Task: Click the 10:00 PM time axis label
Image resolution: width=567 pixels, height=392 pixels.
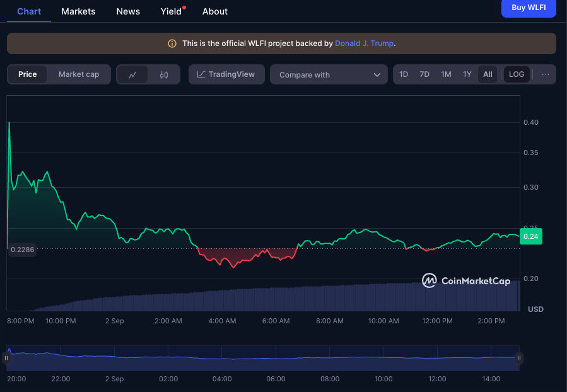Action: pyautogui.click(x=61, y=321)
